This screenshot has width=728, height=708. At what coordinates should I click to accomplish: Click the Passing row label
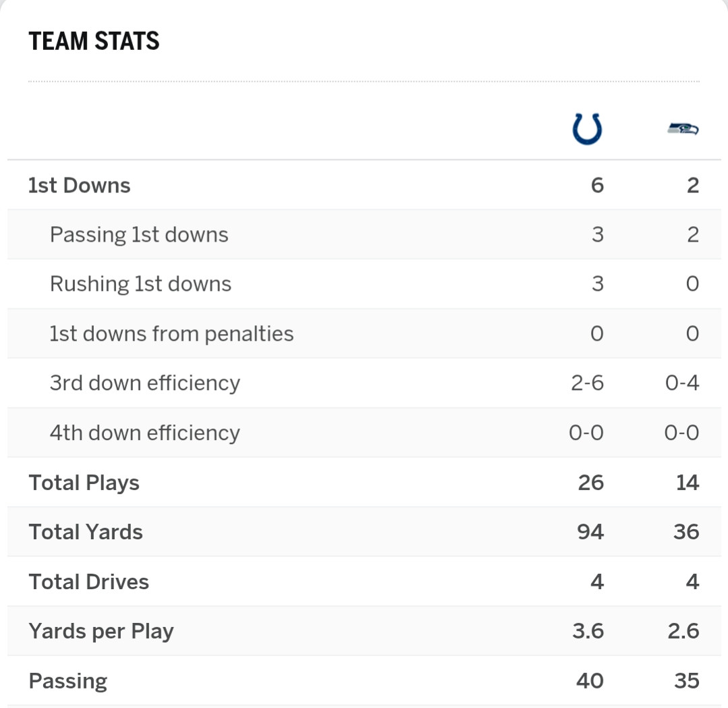coord(67,681)
